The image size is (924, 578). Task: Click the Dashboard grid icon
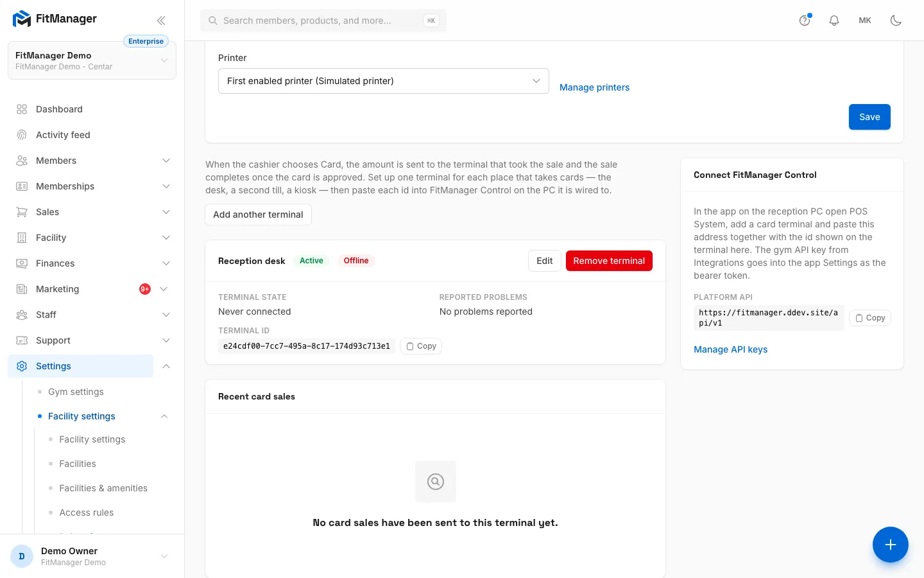click(22, 109)
